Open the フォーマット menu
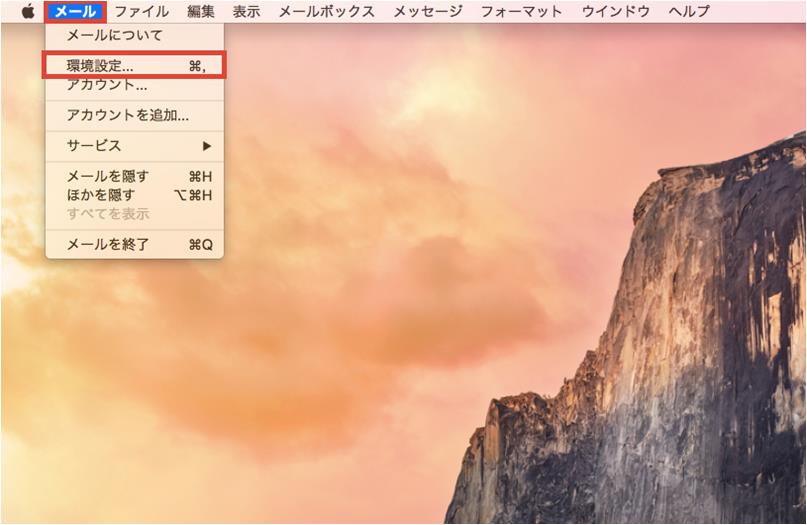Screen dimensions: 807x525 pos(521,11)
